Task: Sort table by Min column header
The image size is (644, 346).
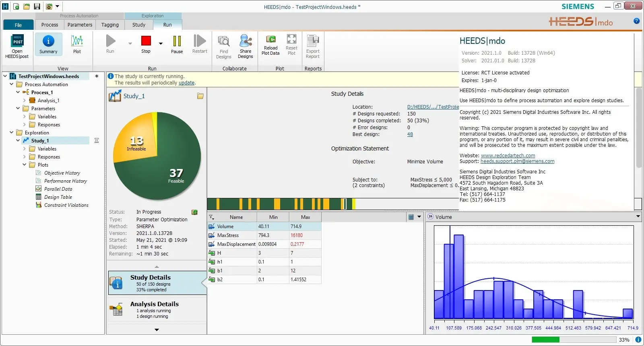Action: tap(273, 217)
